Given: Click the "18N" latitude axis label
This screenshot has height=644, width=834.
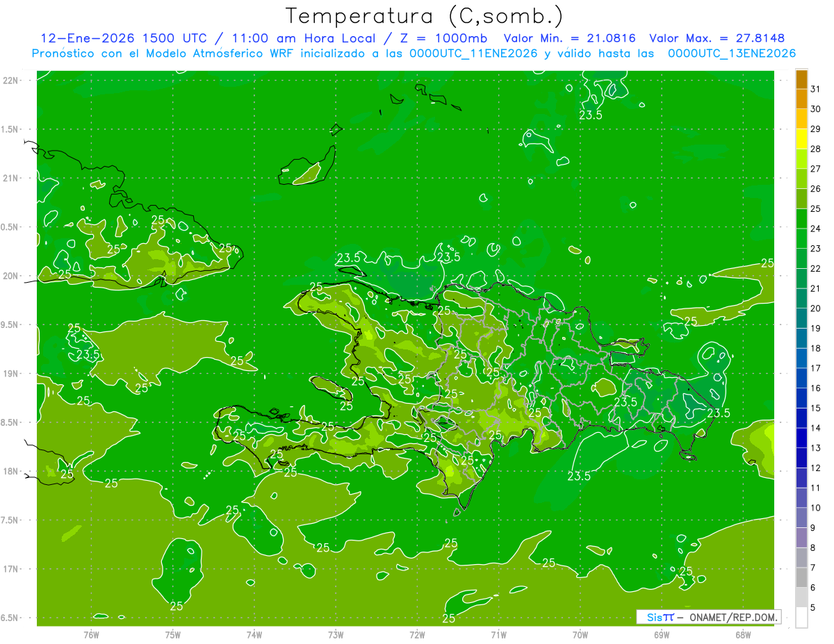Looking at the screenshot, I should (12, 471).
